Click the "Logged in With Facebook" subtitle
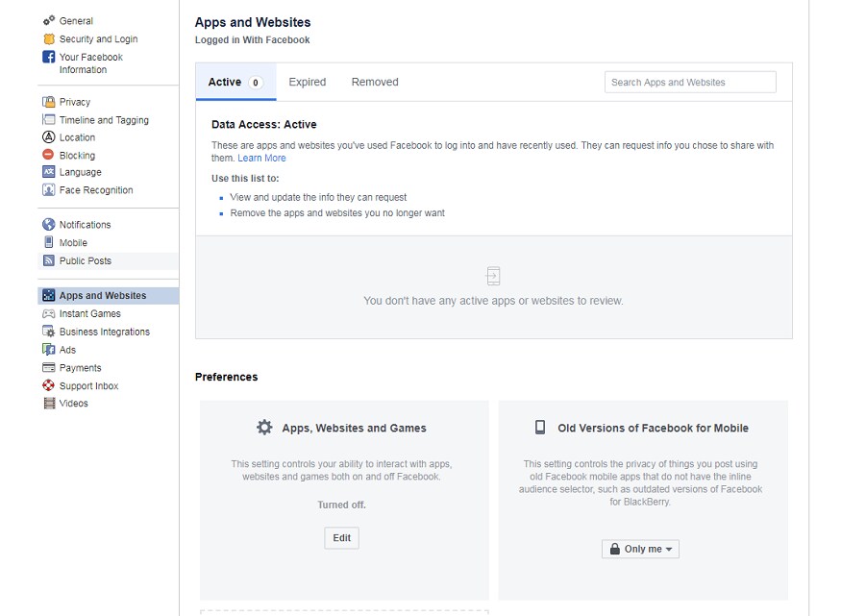This screenshot has height=616, width=841. click(x=252, y=39)
